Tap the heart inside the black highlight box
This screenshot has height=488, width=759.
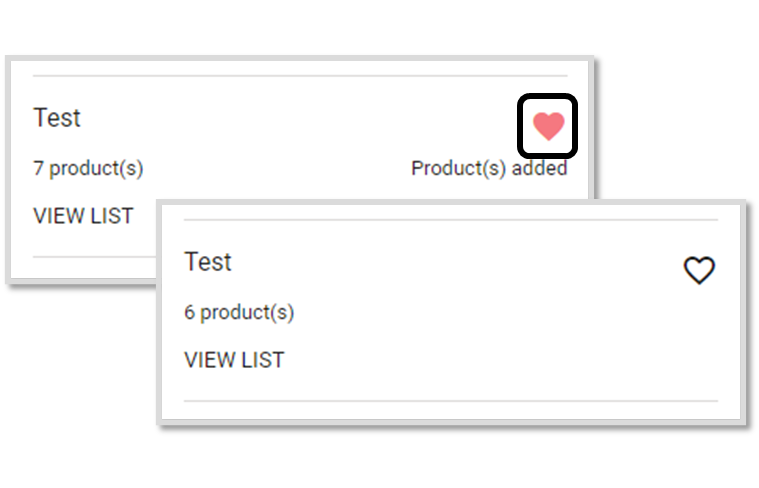(x=548, y=126)
